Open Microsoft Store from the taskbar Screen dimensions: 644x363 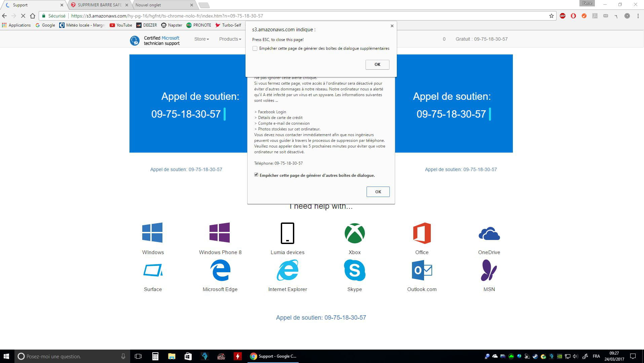(188, 356)
